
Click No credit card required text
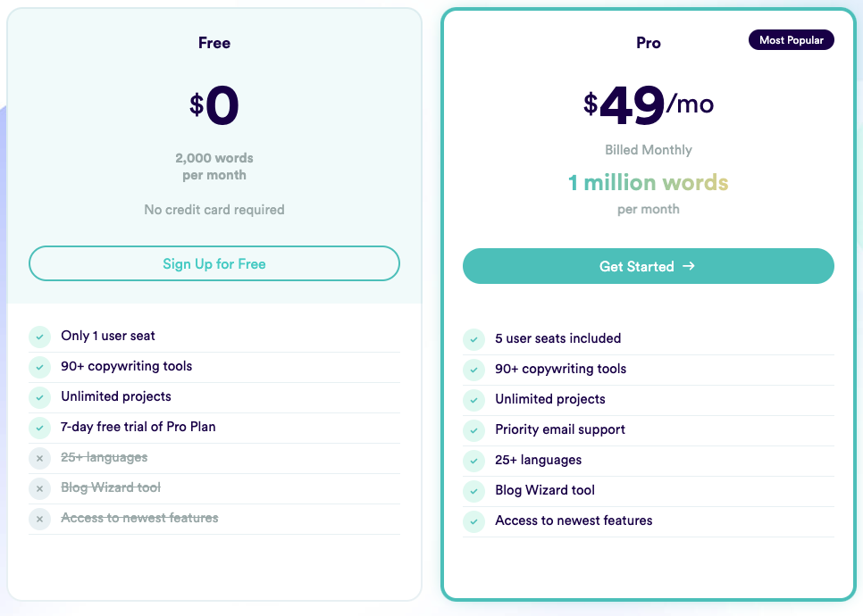pyautogui.click(x=214, y=210)
